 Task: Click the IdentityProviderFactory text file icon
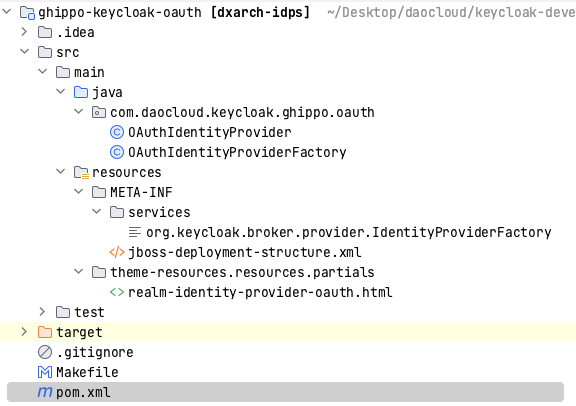(135, 232)
